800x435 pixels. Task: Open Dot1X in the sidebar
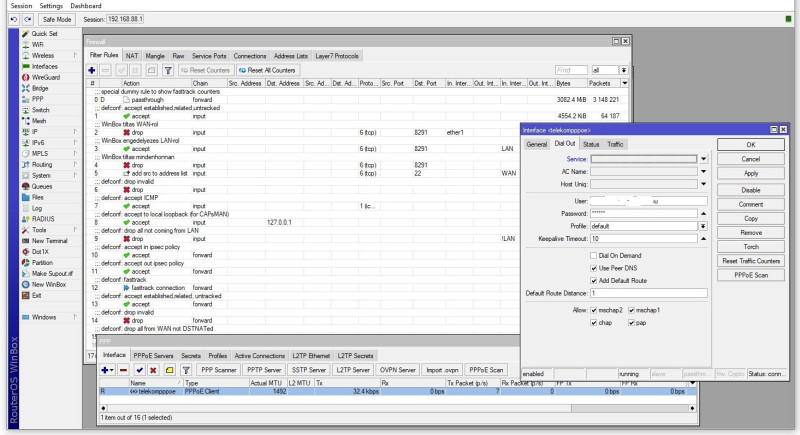pos(40,251)
